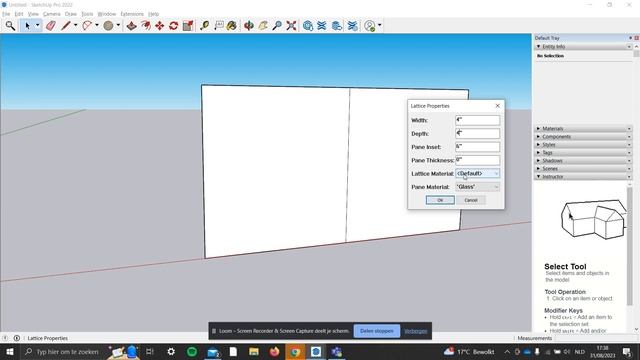Open the Circle shapes dropdown arrow
This screenshot has height=360, width=640.
tap(118, 25)
